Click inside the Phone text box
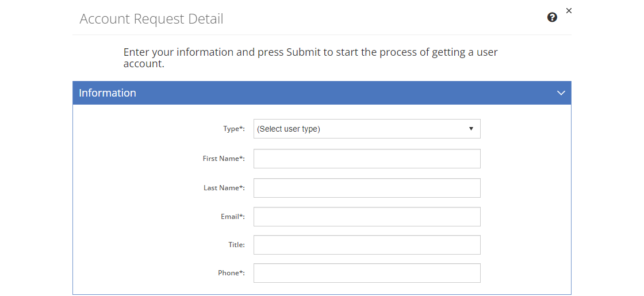The image size is (644, 296). 366,273
